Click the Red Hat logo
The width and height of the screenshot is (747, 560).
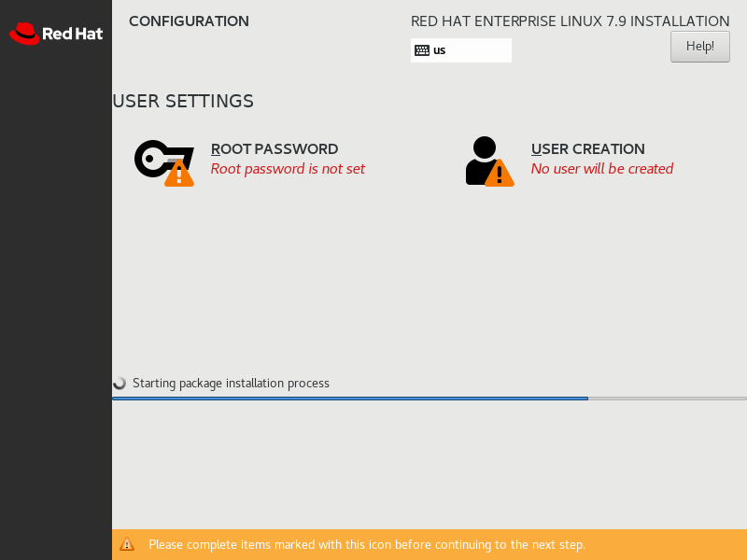click(x=56, y=34)
